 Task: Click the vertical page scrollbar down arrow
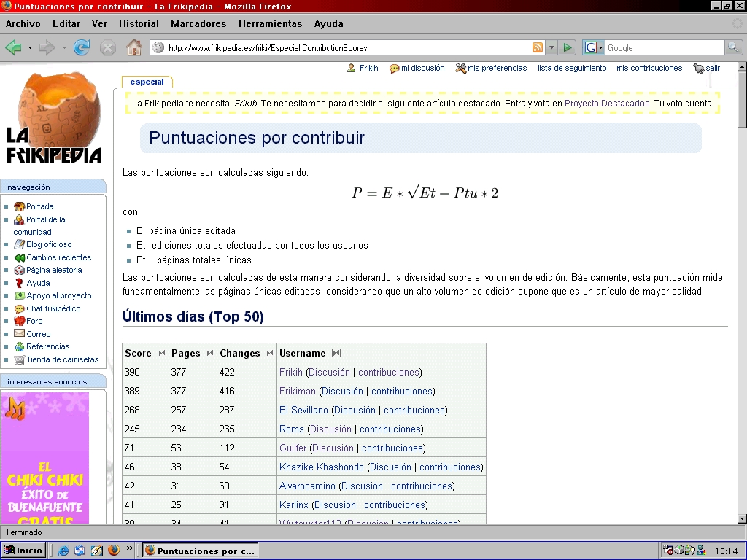click(x=741, y=518)
